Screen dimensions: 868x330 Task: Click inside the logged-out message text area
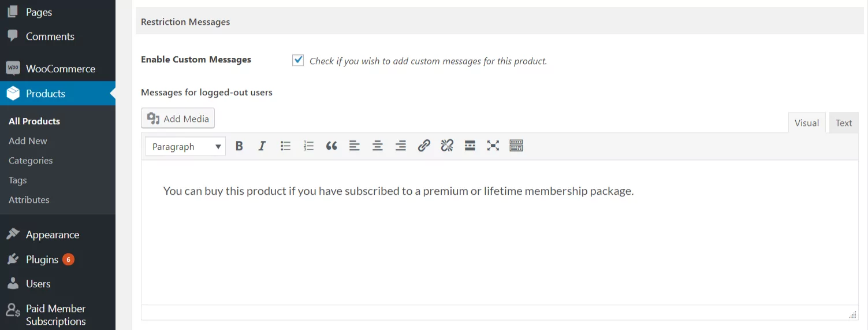click(x=500, y=232)
